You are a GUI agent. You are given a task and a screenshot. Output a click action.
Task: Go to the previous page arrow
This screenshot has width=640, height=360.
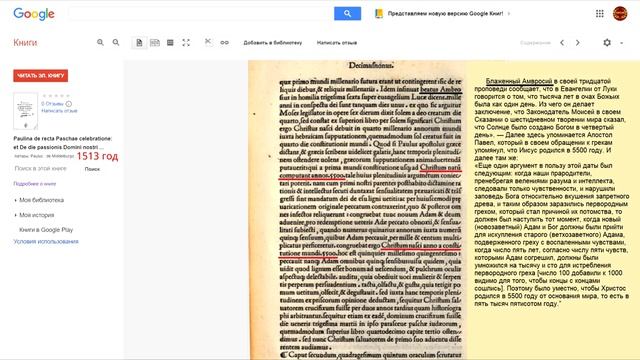tap(562, 42)
